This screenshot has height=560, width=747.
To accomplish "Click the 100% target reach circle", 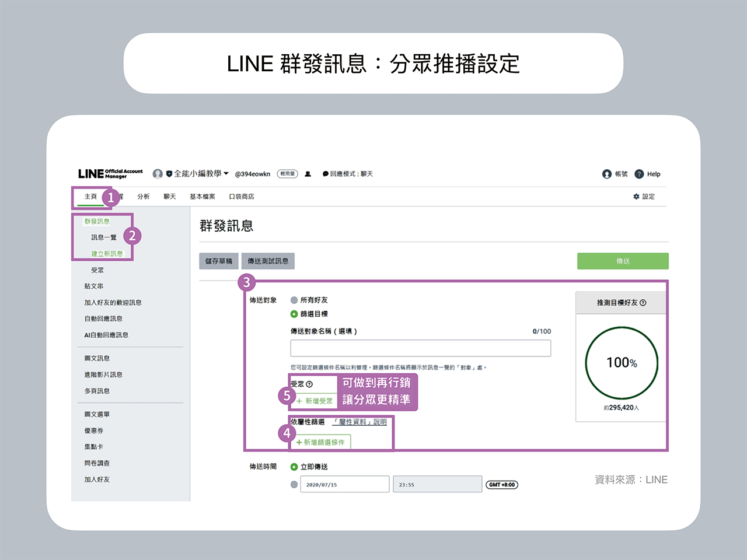I will click(622, 363).
